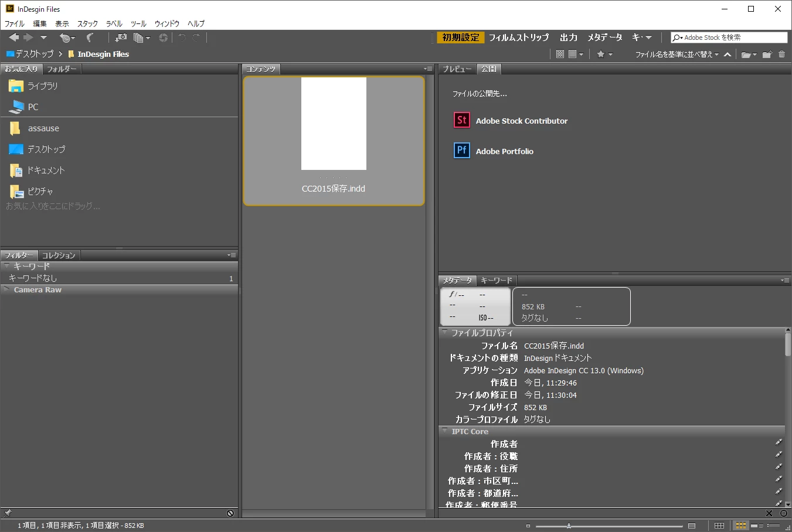Click the thumbnail quality browse-quickly icon
This screenshot has width=792, height=532.
pyautogui.click(x=560, y=54)
